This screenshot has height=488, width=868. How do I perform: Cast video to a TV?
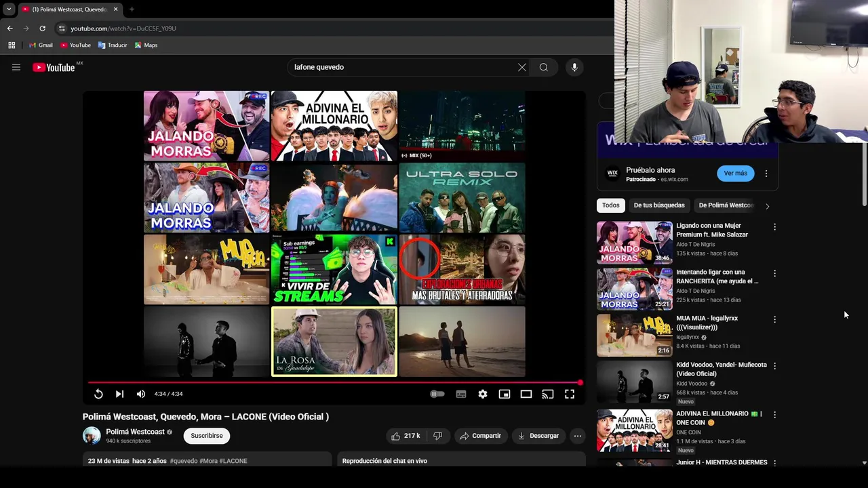[548, 394]
